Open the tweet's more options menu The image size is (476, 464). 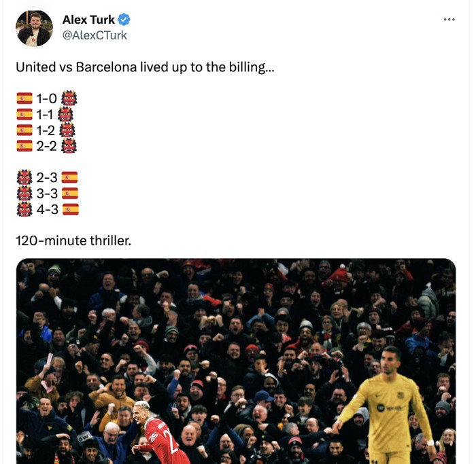449,20
